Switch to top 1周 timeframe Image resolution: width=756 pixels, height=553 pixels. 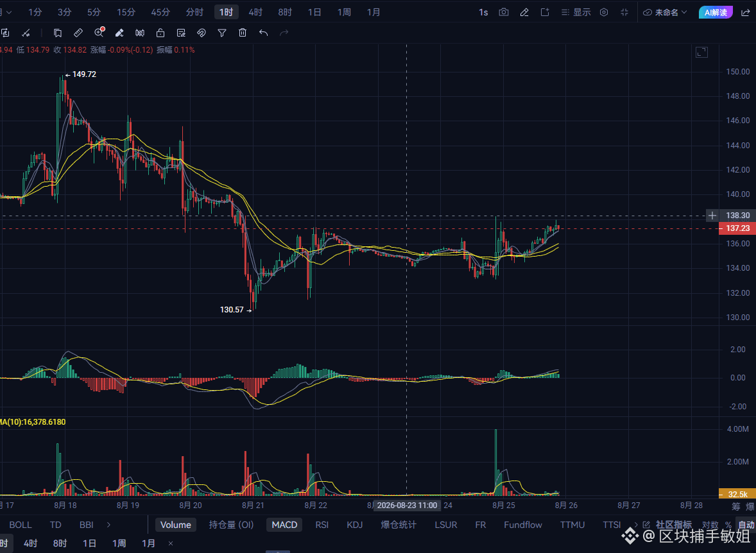click(344, 12)
